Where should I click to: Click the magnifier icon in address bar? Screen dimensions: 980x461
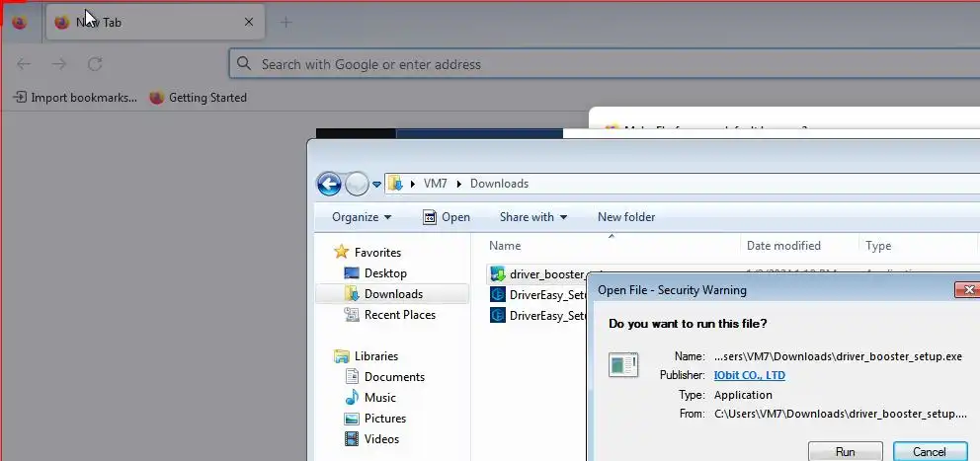click(x=244, y=64)
